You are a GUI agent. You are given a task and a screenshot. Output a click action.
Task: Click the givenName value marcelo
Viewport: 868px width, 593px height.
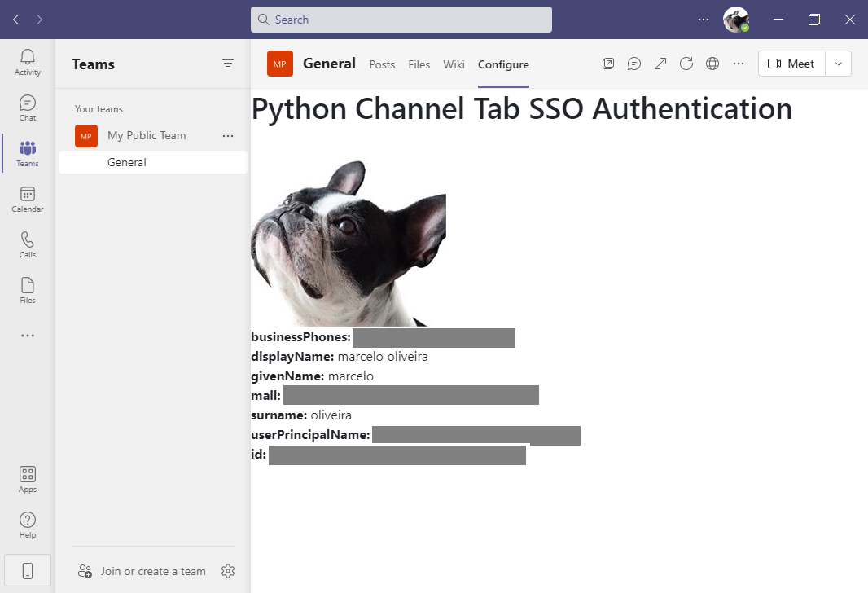[x=350, y=376]
